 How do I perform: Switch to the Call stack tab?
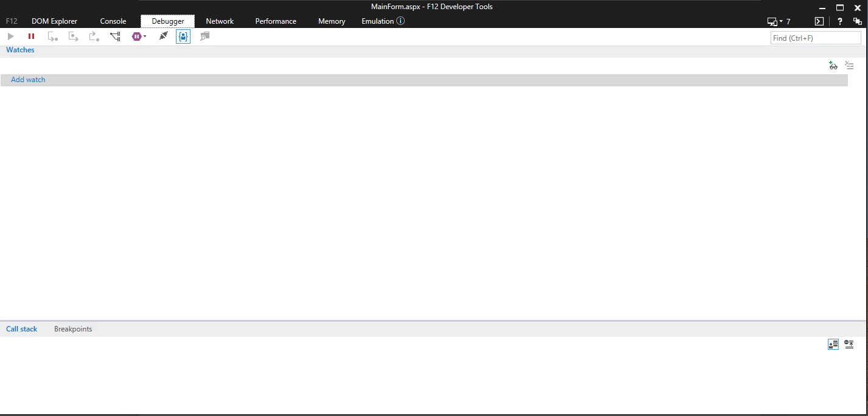21,329
